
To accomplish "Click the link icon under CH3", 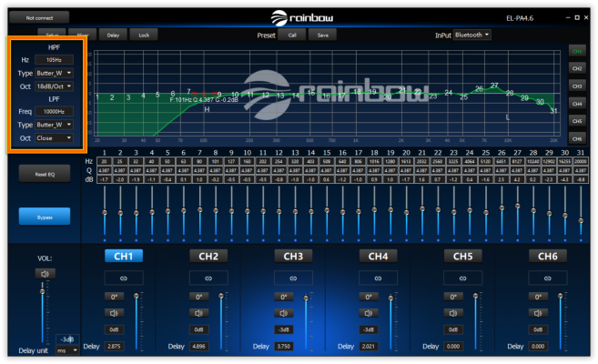I will [x=293, y=278].
